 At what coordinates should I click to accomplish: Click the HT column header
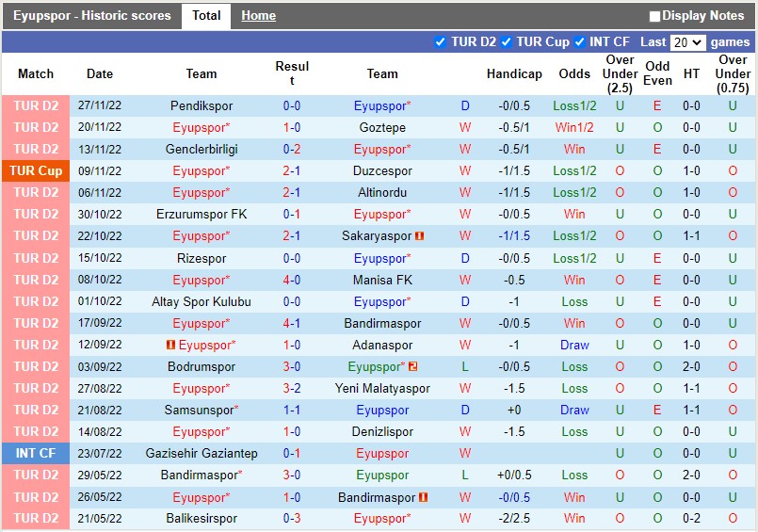coord(691,74)
